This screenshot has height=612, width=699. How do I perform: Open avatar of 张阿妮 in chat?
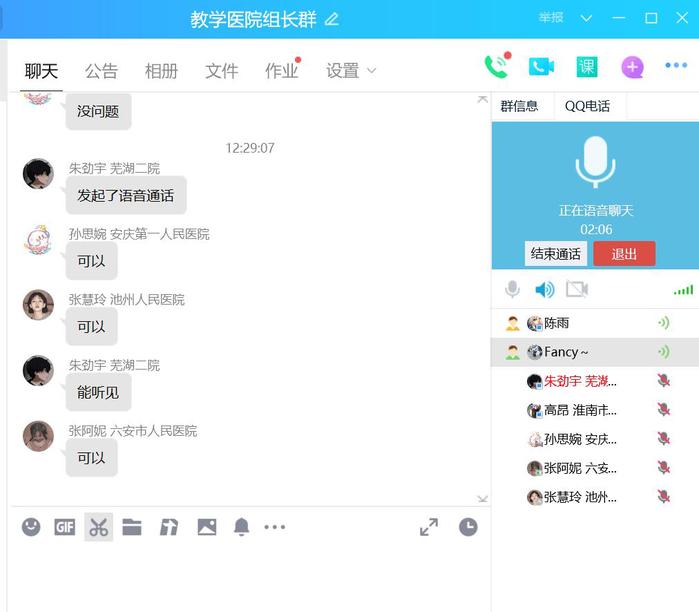click(x=38, y=436)
